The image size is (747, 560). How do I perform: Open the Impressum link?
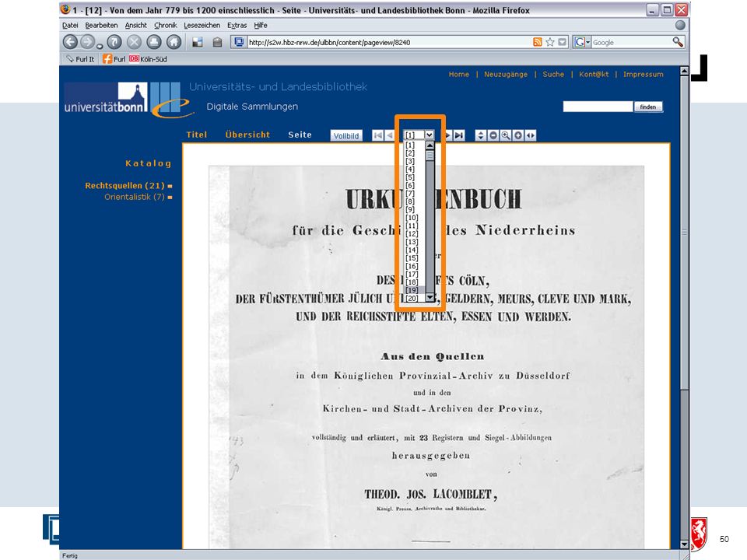tap(644, 75)
